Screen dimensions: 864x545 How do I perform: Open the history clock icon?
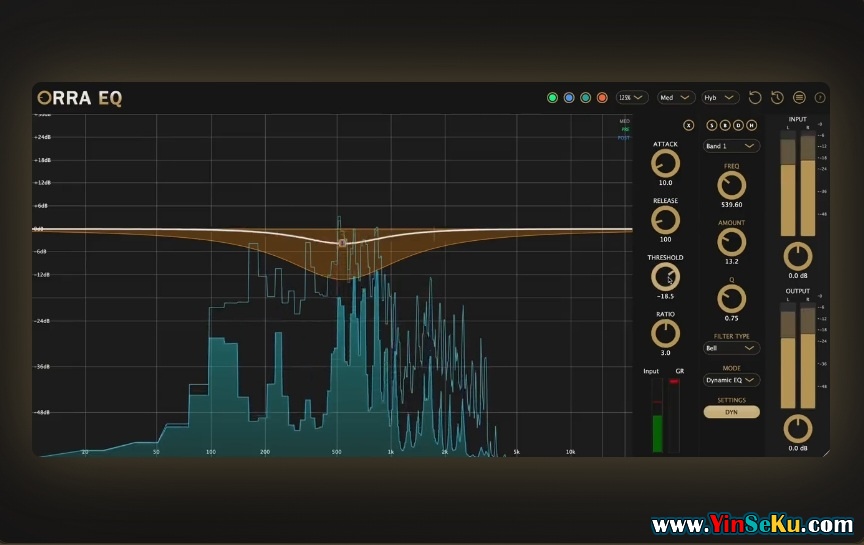click(x=777, y=98)
